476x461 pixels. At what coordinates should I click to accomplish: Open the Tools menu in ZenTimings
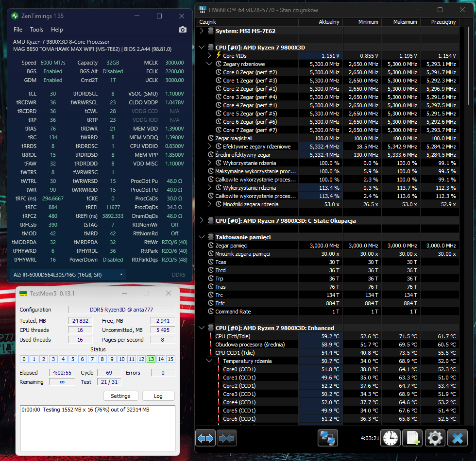point(36,30)
